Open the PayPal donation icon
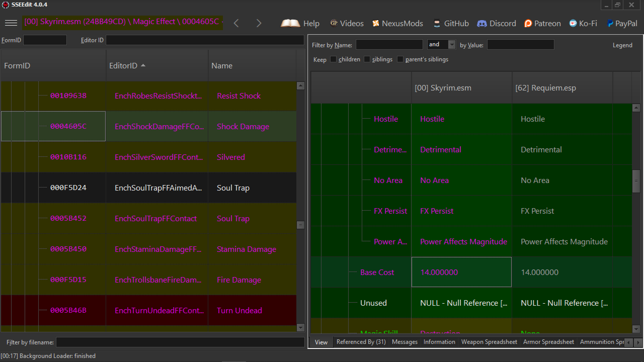This screenshot has width=644, height=362. (x=610, y=23)
